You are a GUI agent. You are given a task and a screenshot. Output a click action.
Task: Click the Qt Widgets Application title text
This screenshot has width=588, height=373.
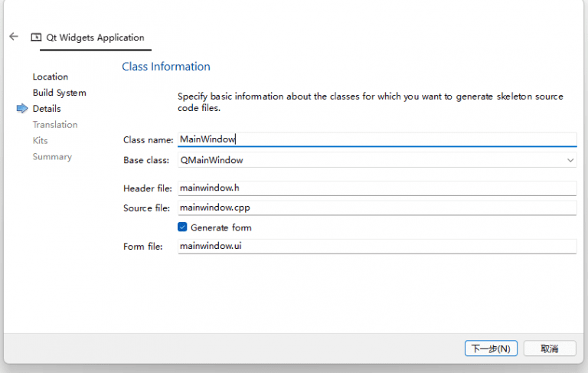click(95, 38)
